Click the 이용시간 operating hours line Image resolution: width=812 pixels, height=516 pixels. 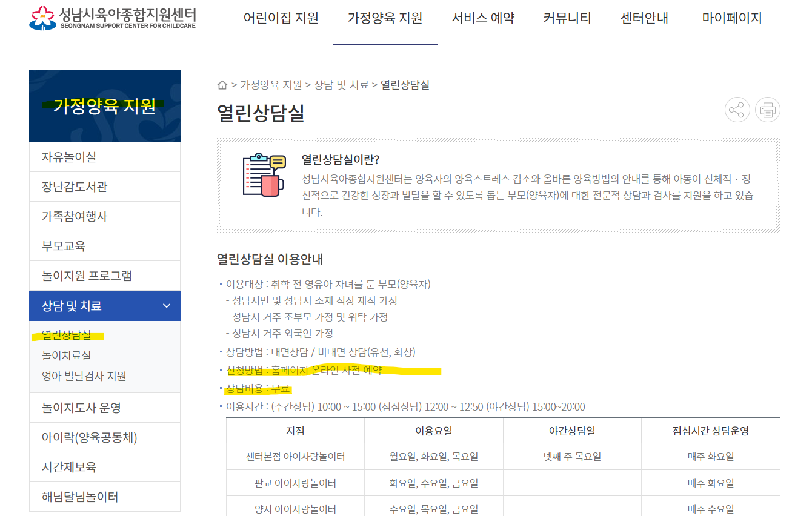[405, 407]
